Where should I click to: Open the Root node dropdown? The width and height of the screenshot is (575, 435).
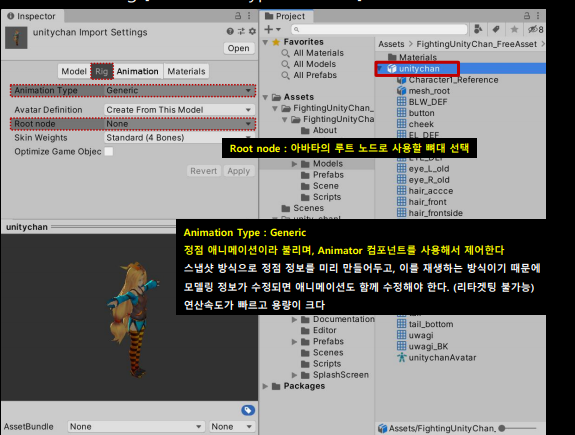[x=179, y=124]
